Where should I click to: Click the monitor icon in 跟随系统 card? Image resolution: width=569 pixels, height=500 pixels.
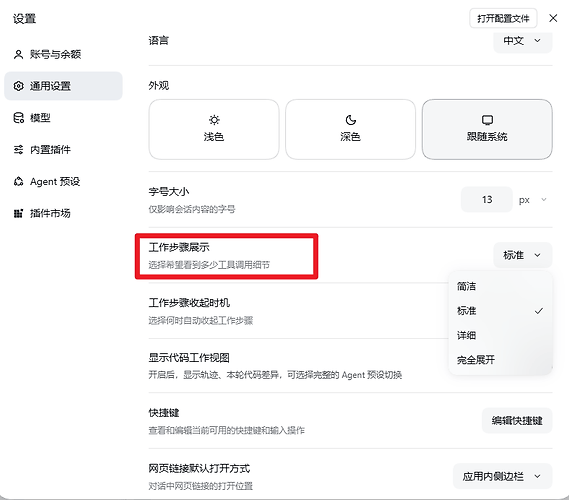tap(487, 120)
